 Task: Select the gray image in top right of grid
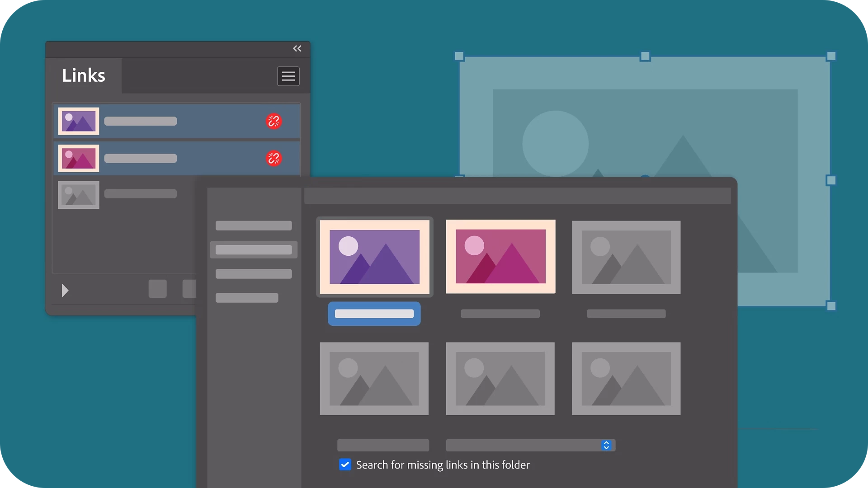coord(626,257)
